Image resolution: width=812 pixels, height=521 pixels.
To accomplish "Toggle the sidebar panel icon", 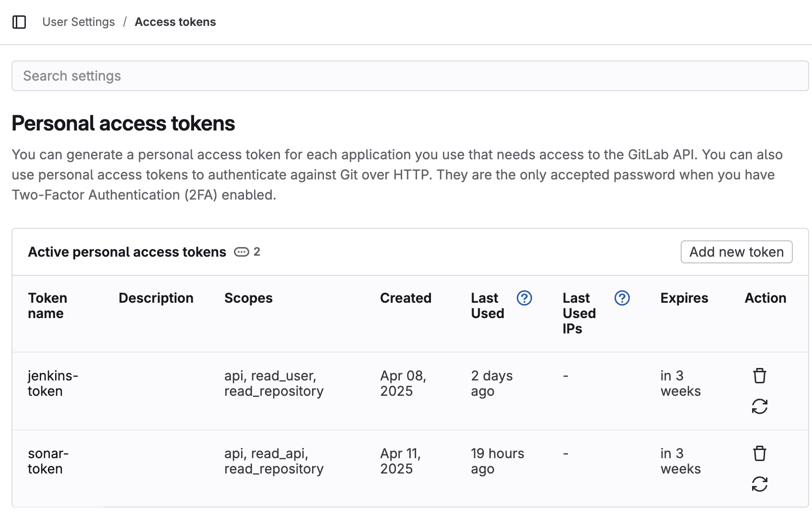I will 19,22.
